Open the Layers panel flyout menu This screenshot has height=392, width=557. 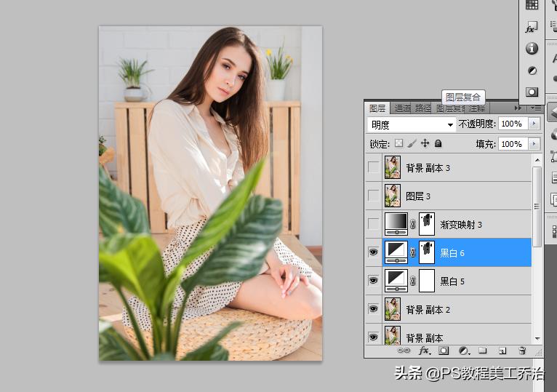coord(535,108)
